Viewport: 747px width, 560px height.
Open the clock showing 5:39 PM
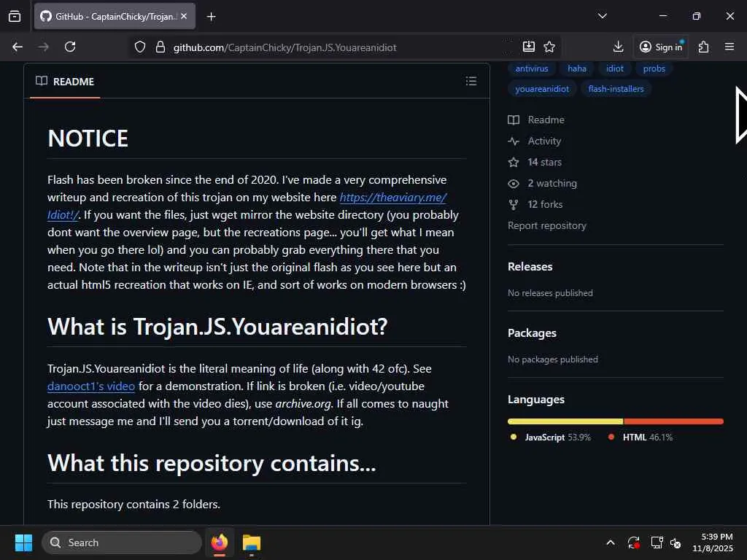(x=713, y=542)
